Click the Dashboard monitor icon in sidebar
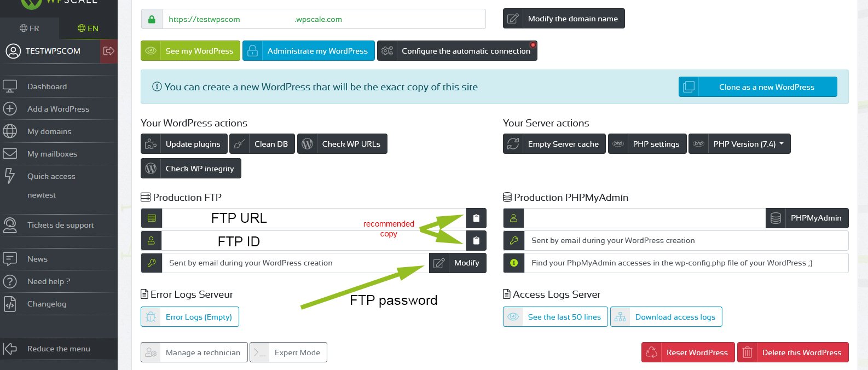The width and height of the screenshot is (868, 370). pyautogui.click(x=10, y=86)
